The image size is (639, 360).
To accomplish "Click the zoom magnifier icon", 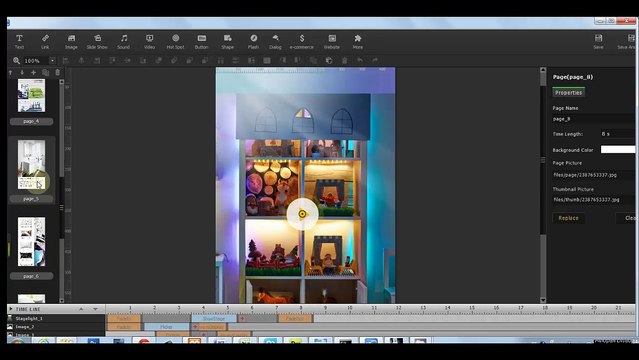I will coord(16,61).
